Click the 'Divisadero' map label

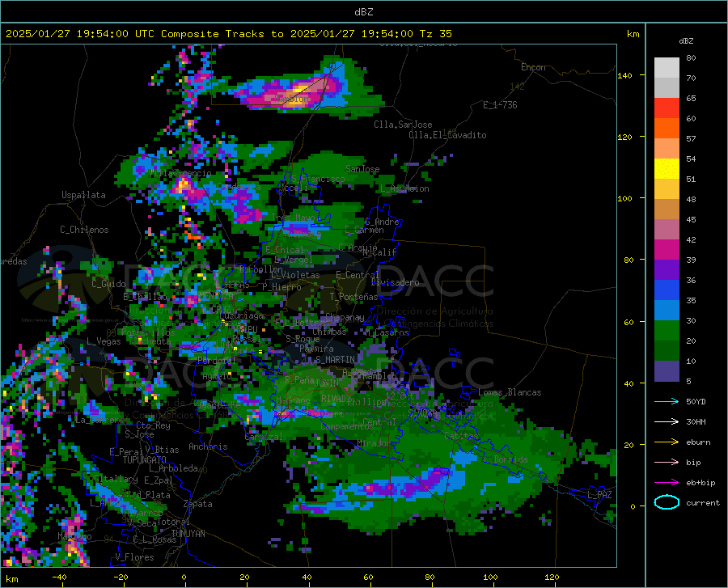tap(395, 282)
